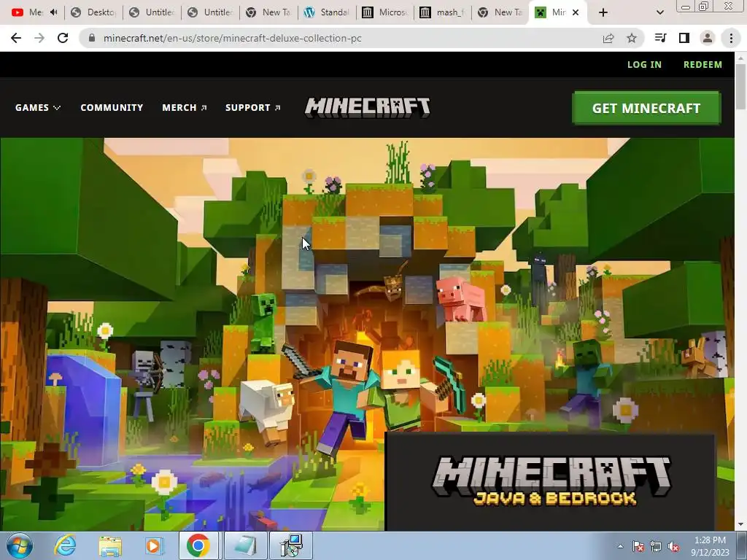Mute the YouTube tab audio icon
Screen dimensions: 747x560
pyautogui.click(x=54, y=12)
